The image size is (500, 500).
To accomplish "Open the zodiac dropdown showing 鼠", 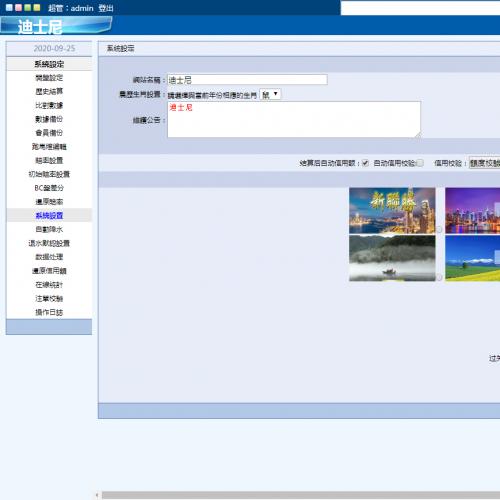I will 270,95.
